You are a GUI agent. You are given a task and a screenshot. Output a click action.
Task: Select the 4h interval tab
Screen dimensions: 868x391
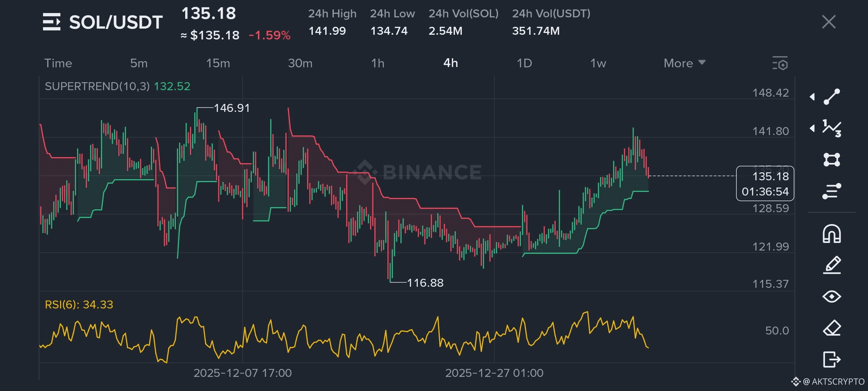click(x=451, y=63)
